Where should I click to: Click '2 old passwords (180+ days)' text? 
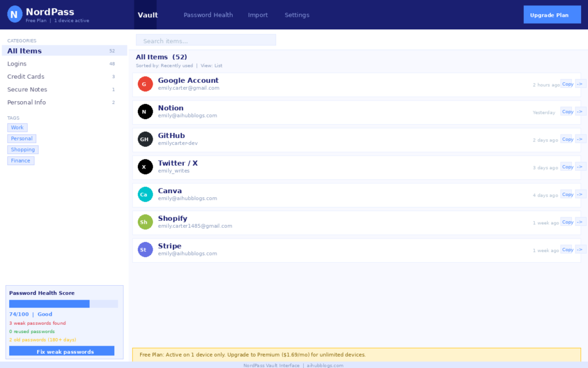tap(42, 340)
